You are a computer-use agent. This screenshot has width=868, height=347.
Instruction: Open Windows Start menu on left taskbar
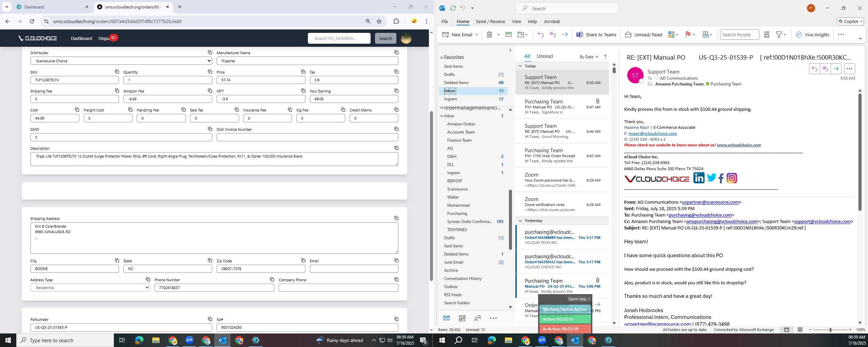coord(8,340)
